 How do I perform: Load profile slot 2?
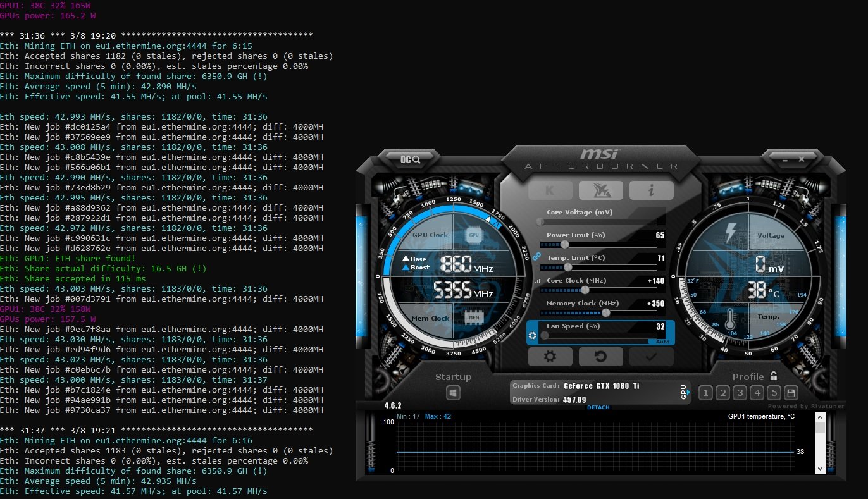point(722,393)
